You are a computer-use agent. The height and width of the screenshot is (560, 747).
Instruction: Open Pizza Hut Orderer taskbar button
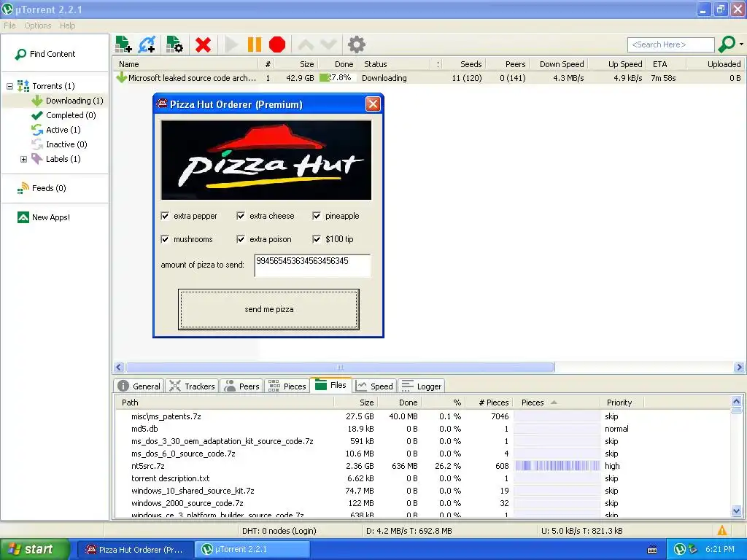134,550
